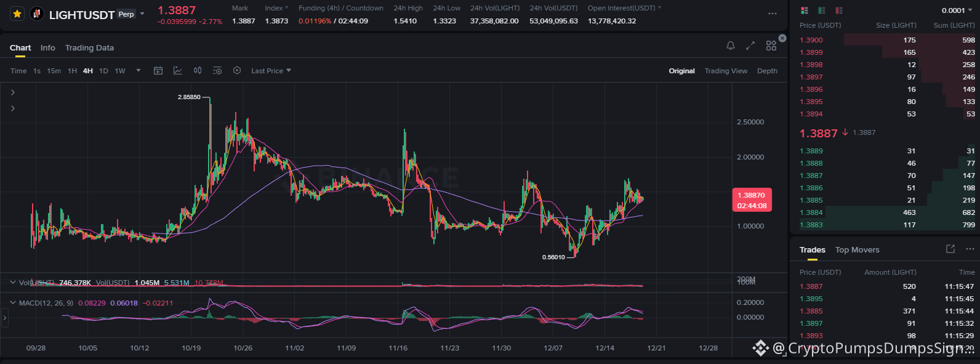Click the large 1.3887 last price in order book

pos(818,133)
